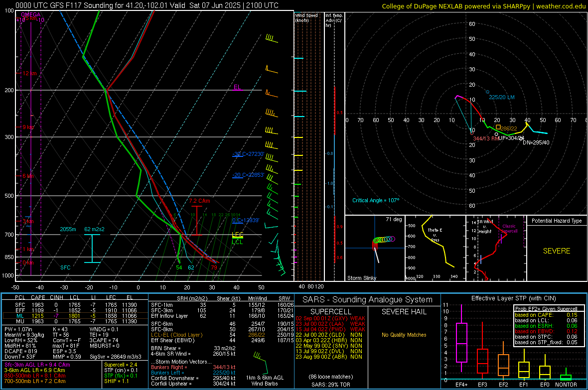The height and width of the screenshot is (390, 588).
Task: Click SigSvr = 28649 m3/s3 value
Action: [116, 357]
